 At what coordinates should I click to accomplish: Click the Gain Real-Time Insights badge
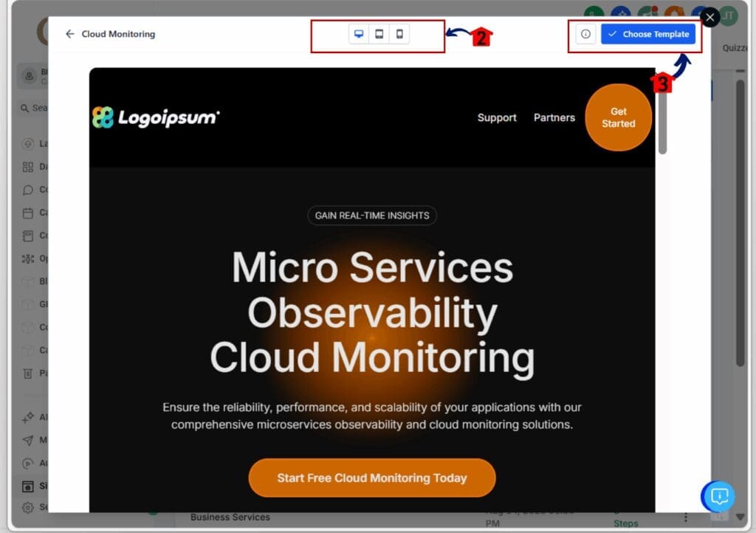(372, 216)
